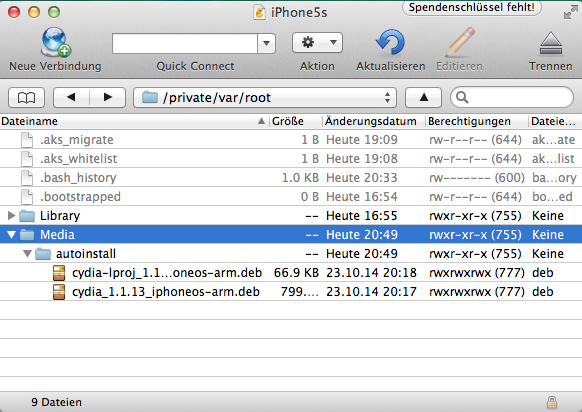This screenshot has height=412, width=582.
Task: Select the autoinstall folder name
Action: click(86, 254)
